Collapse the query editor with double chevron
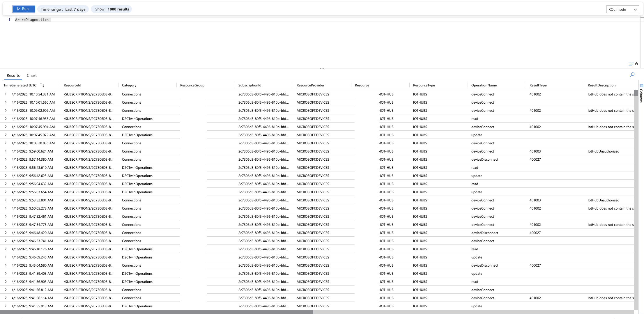The image size is (644, 319). coord(636,64)
